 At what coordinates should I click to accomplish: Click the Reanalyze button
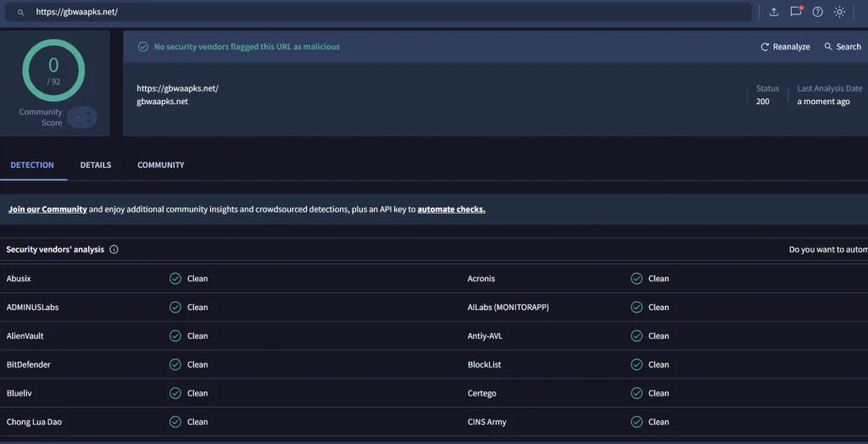tap(785, 47)
